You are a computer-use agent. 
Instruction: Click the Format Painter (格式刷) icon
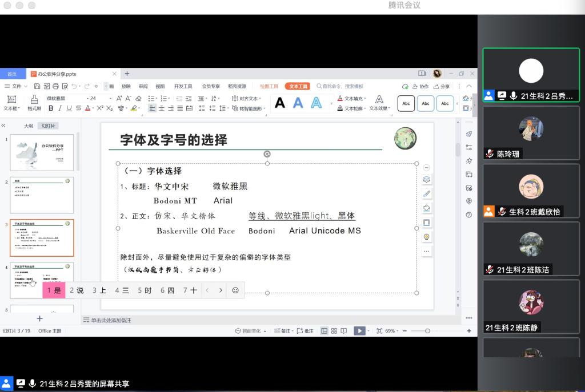tap(34, 102)
